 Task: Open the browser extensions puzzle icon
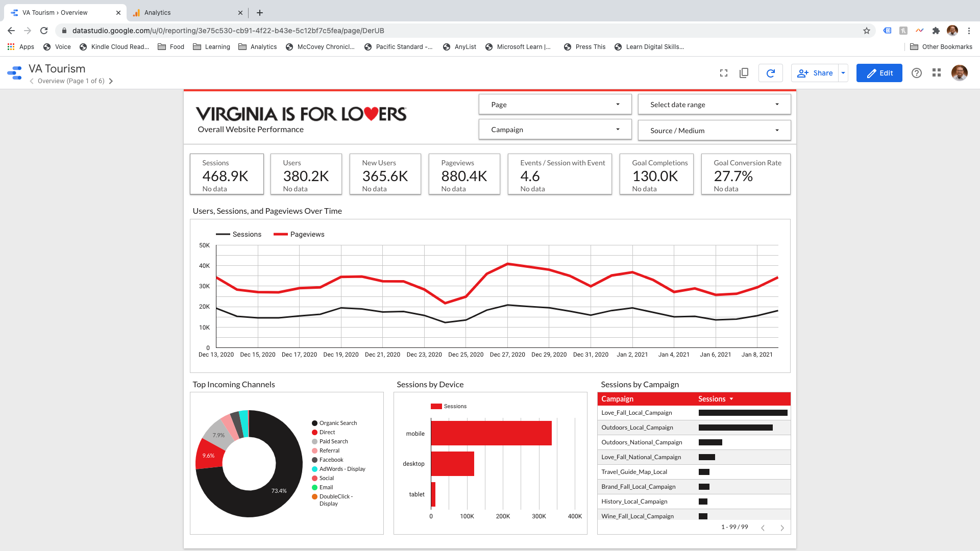(x=936, y=31)
